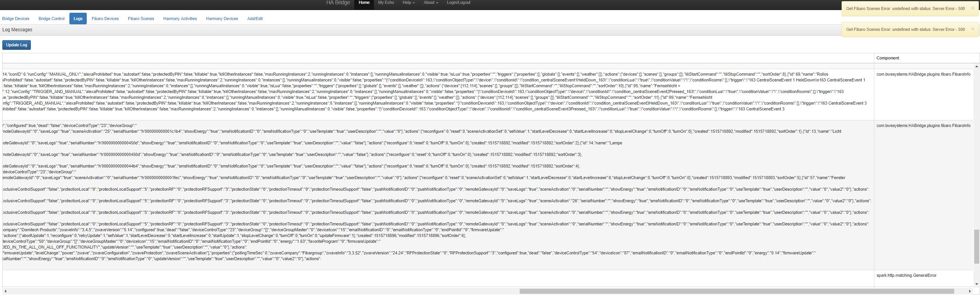Click the down arrow of the log scrollbar
The image size is (980, 298).
[977, 284]
